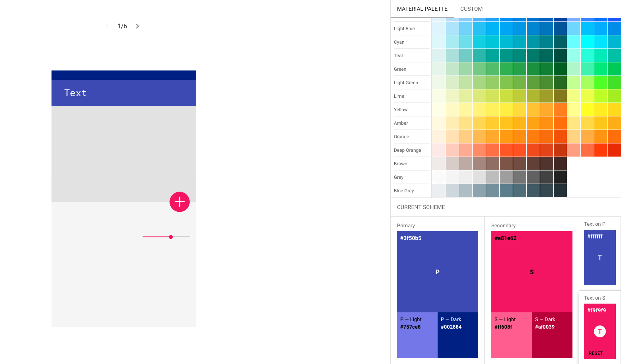Click the T icon in Text on P
This screenshot has width=621, height=364.
600,258
